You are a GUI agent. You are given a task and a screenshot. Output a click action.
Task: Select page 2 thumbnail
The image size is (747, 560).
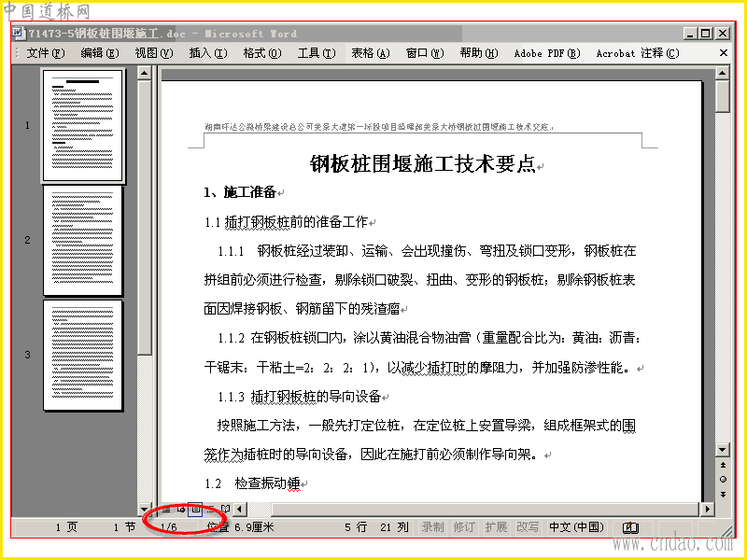[83, 241]
